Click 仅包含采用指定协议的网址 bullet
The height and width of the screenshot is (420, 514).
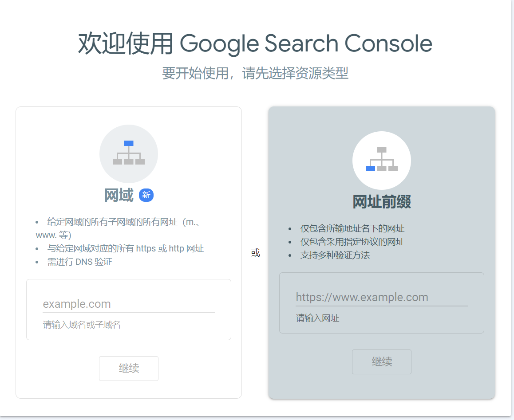pos(352,242)
